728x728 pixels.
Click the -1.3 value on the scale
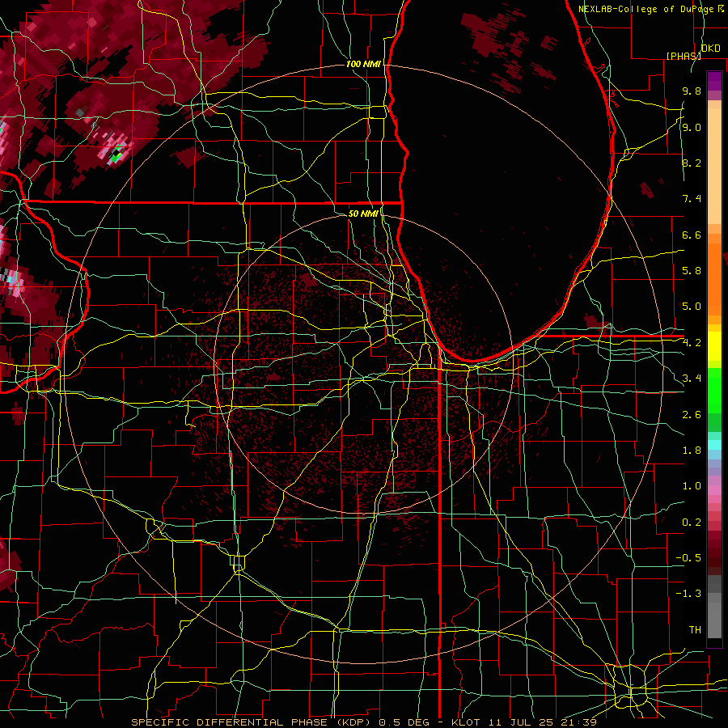coord(688,594)
